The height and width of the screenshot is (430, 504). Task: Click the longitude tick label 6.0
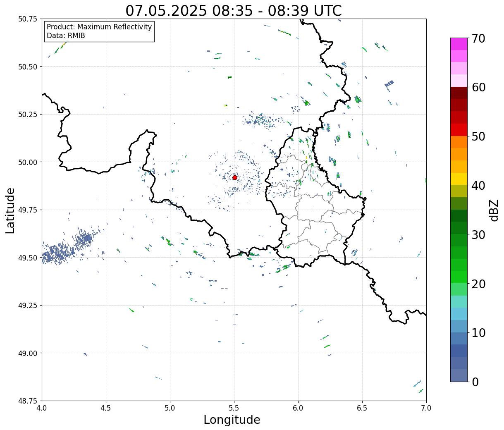click(298, 408)
